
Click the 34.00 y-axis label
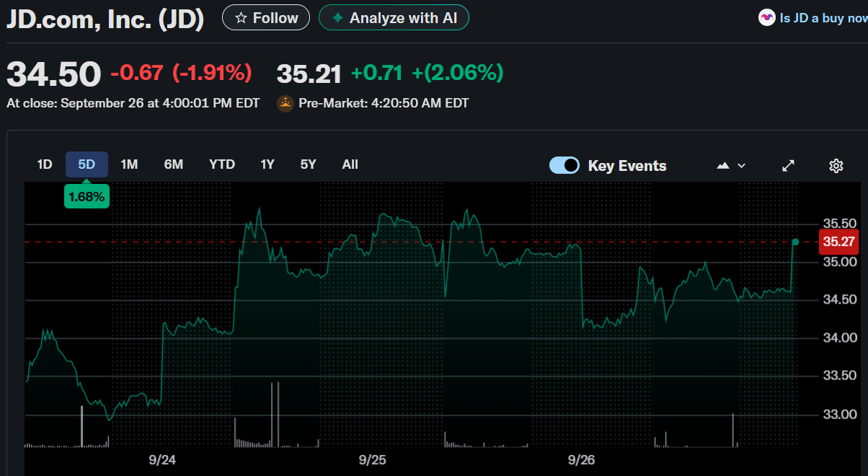[840, 338]
